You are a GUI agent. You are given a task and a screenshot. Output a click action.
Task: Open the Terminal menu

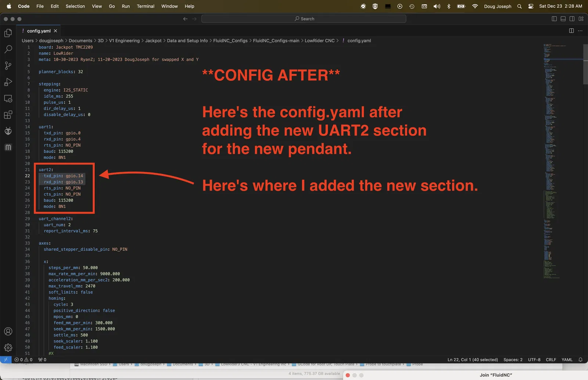point(146,6)
